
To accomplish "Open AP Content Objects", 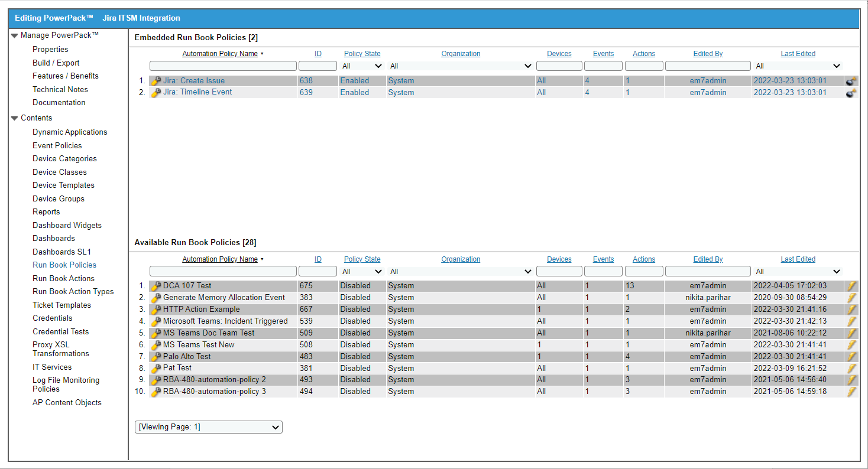I will click(x=67, y=403).
